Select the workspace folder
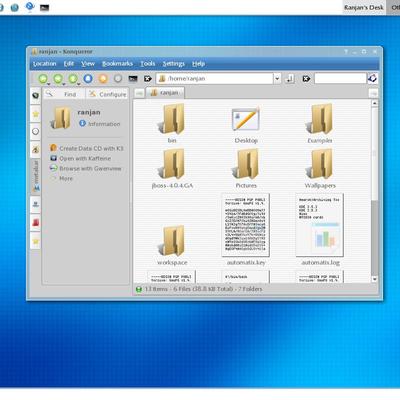400x400 pixels. click(x=172, y=245)
